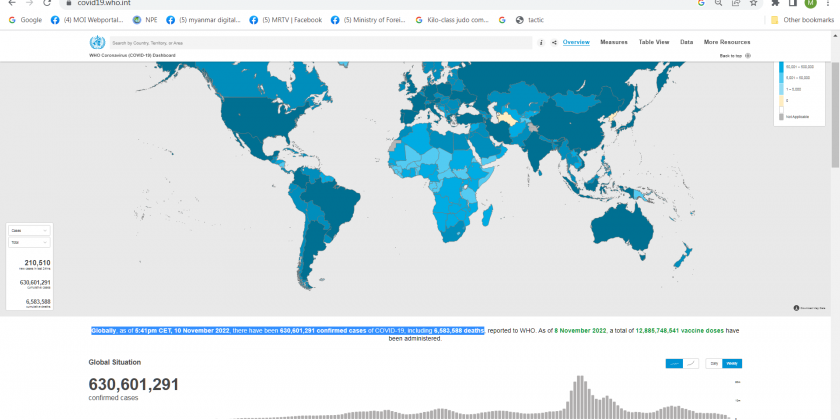Click the darkest blue legend swatch
Image resolution: width=840 pixels, height=420 pixels.
(783, 67)
